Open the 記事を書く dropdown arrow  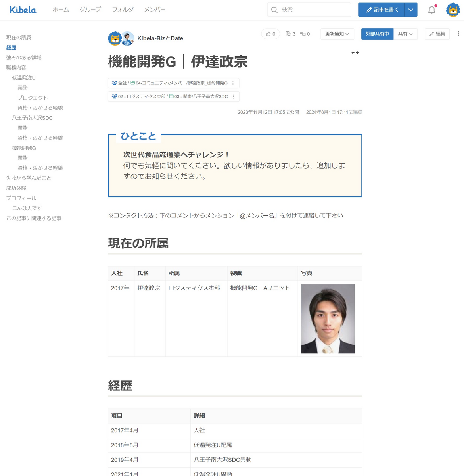[411, 10]
